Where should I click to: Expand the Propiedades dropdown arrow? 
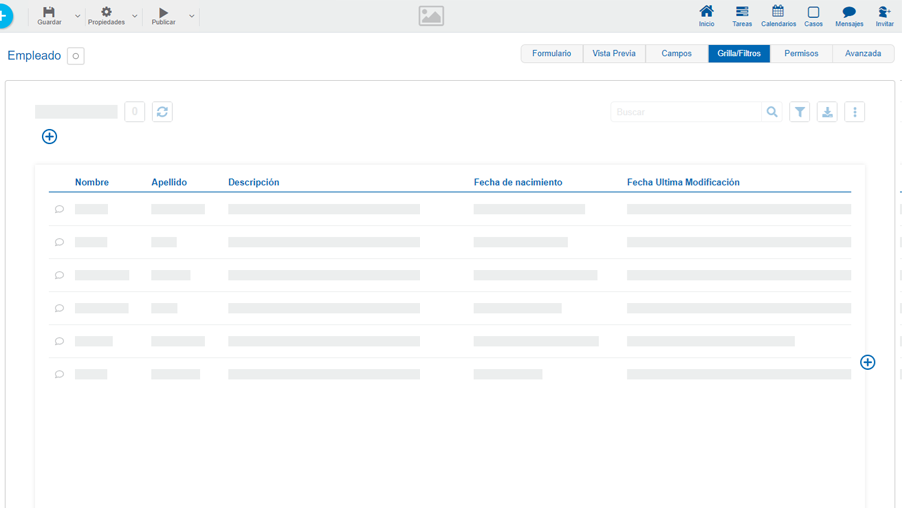point(134,16)
